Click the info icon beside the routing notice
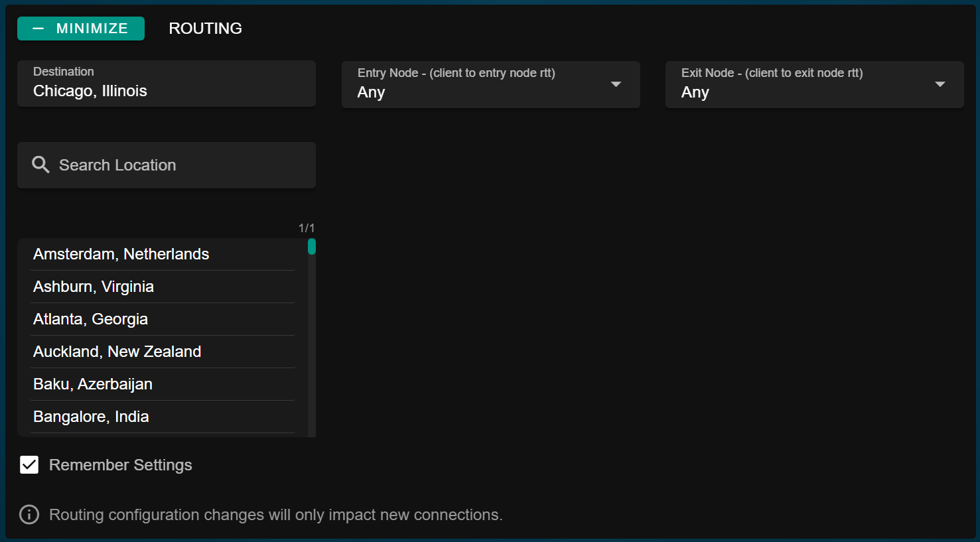980x542 pixels. click(29, 514)
